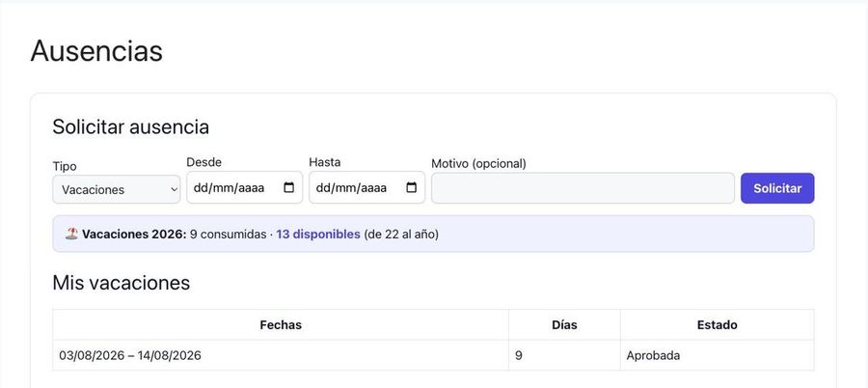Focus the Desde date input
This screenshot has height=388, width=868.
click(x=244, y=187)
